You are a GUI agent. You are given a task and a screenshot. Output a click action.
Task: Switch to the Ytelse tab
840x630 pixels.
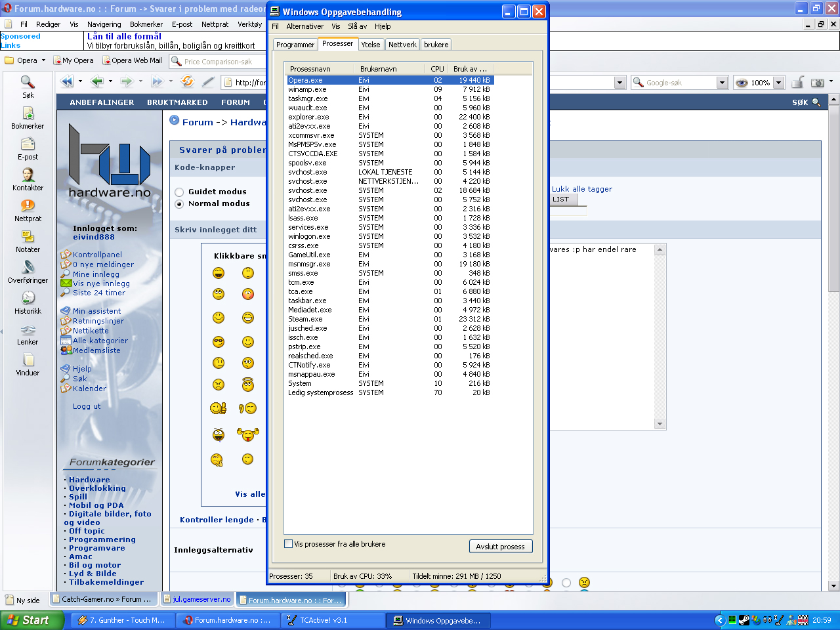pos(371,45)
